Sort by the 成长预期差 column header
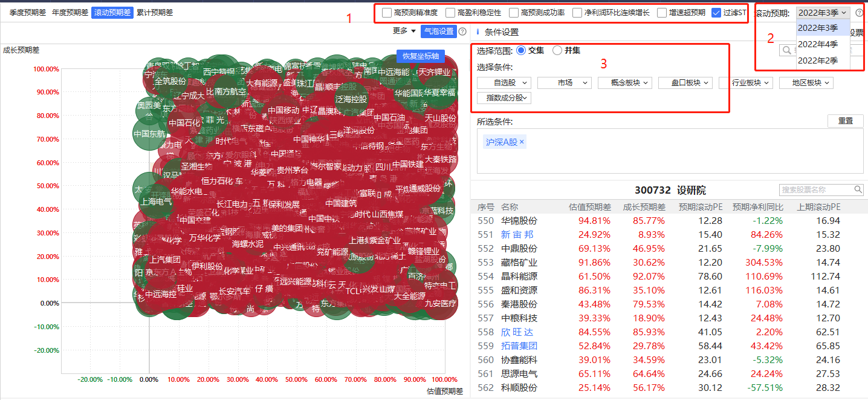Image resolution: width=868 pixels, height=400 pixels. 644,207
